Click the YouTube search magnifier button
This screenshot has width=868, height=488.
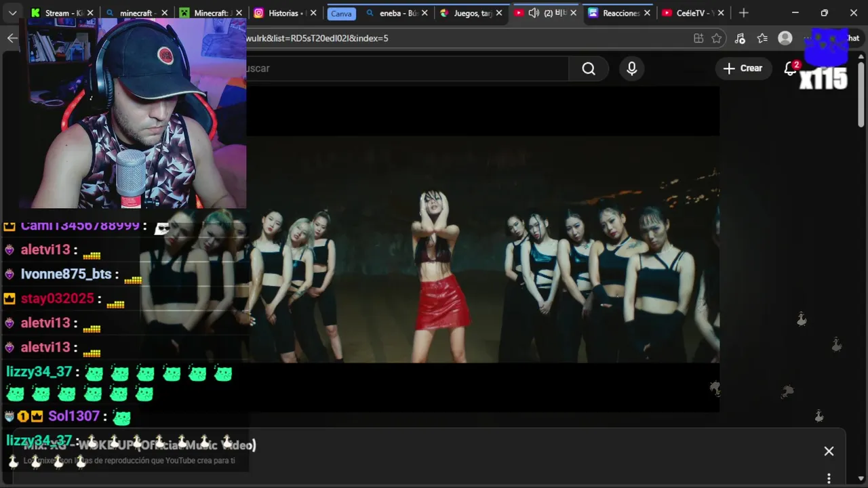tap(589, 68)
